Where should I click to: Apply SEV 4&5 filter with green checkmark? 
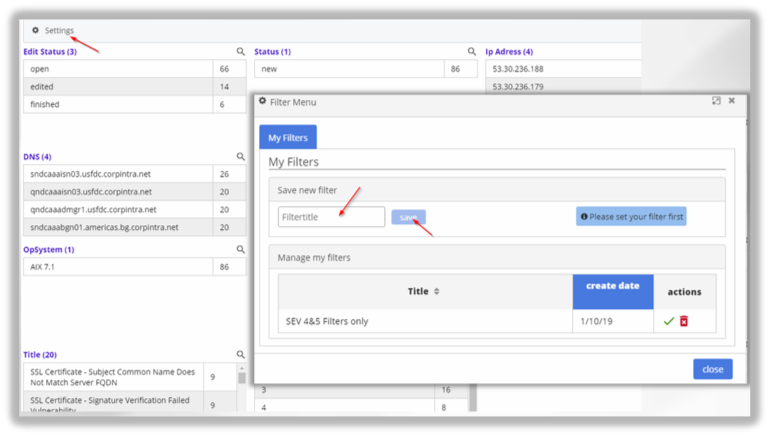pos(668,321)
